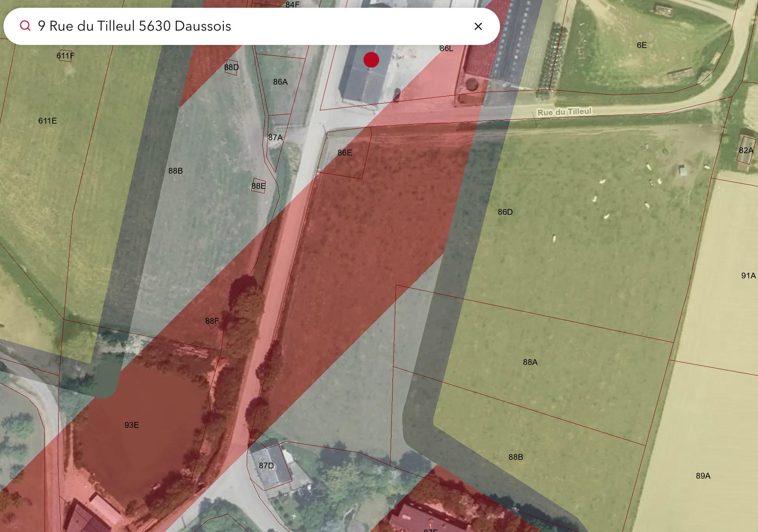This screenshot has width=758, height=532.
Task: Select parcel label 86E
Action: point(344,153)
